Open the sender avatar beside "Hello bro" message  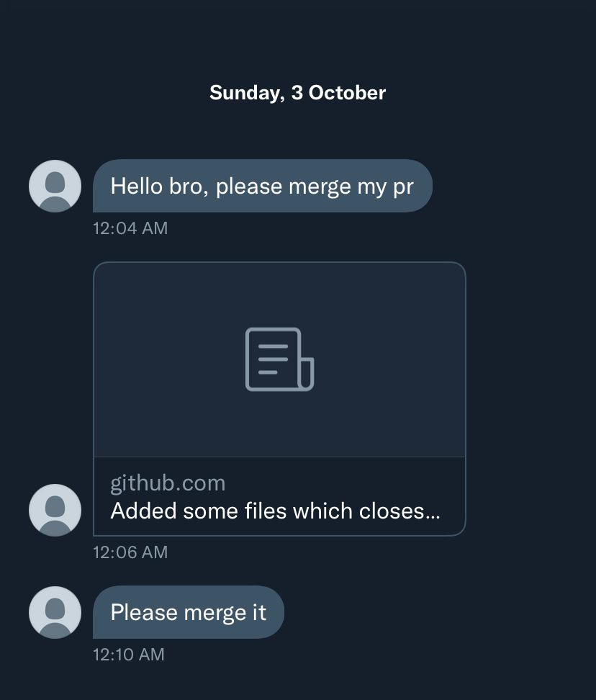pyautogui.click(x=55, y=186)
